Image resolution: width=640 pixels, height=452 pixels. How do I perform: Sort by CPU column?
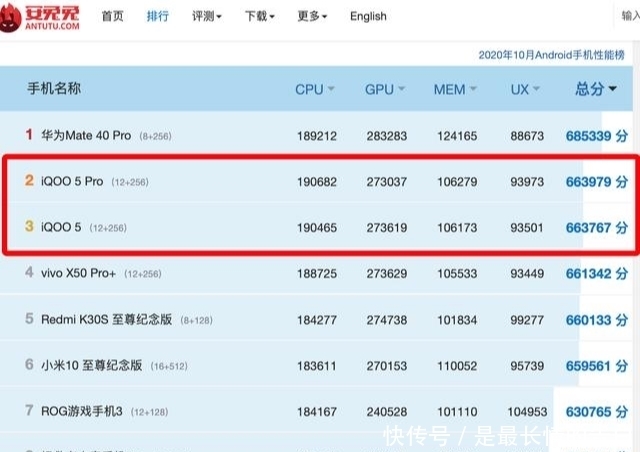click(x=315, y=89)
